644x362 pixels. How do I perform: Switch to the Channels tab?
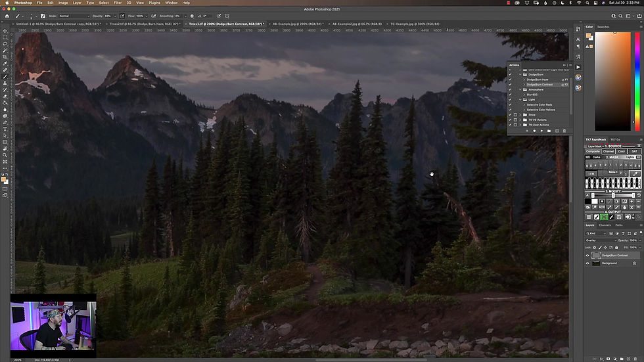pyautogui.click(x=605, y=225)
